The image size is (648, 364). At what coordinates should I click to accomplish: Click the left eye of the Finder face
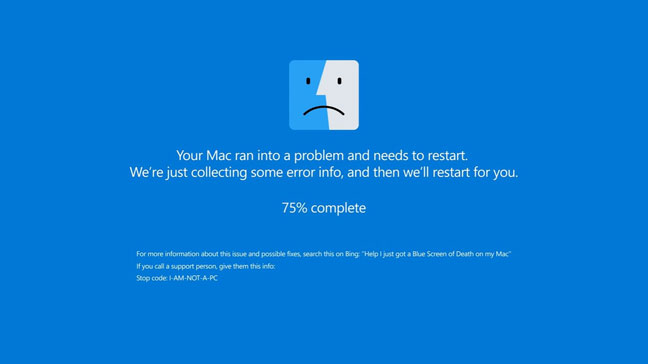pos(308,81)
